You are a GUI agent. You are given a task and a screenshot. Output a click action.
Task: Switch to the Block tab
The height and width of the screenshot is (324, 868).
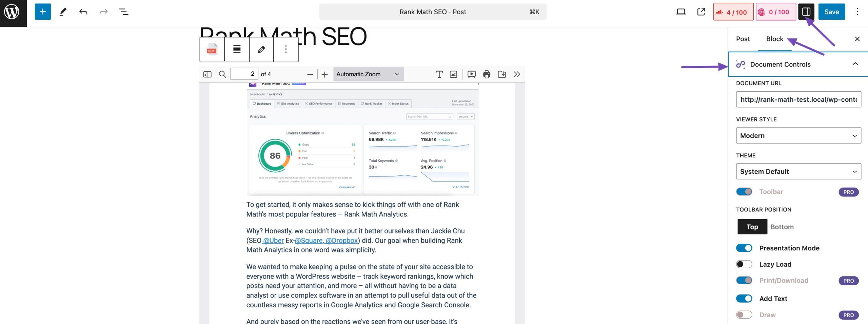[775, 39]
